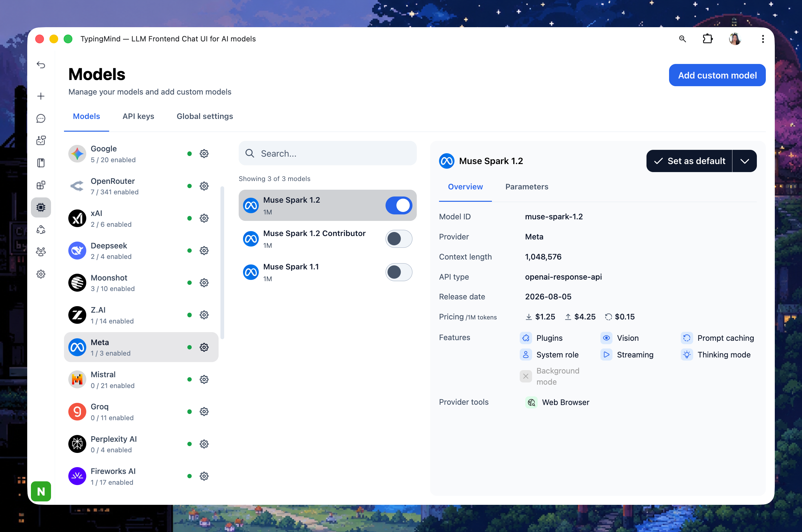The height and width of the screenshot is (532, 802).
Task: Select the Moonshot provider row
Action: click(x=141, y=283)
